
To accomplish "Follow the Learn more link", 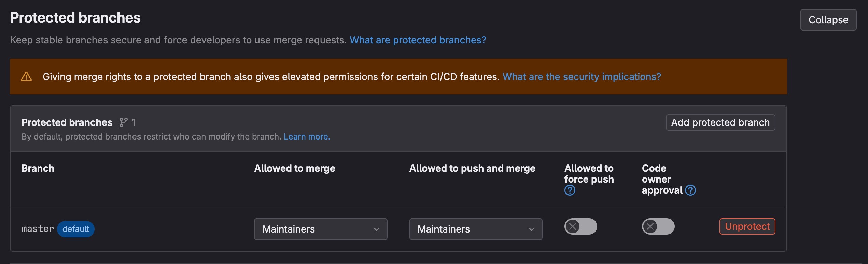I will 307,137.
